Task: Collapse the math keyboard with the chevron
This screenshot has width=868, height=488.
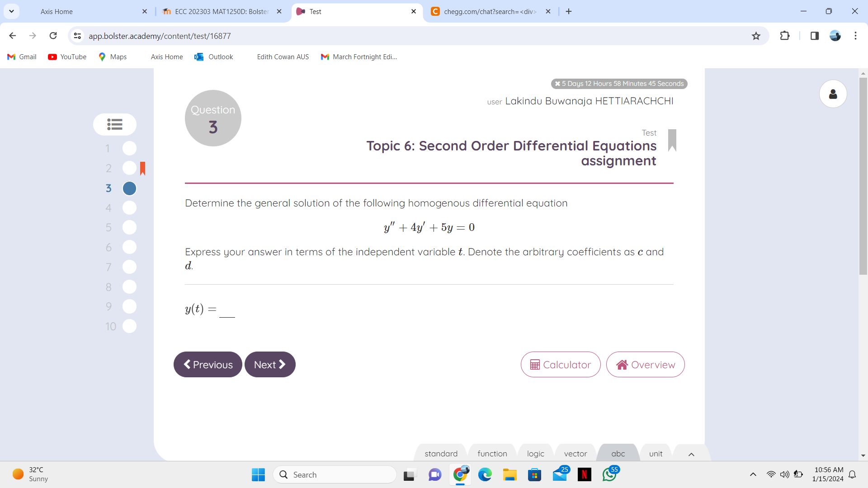Action: (x=691, y=455)
